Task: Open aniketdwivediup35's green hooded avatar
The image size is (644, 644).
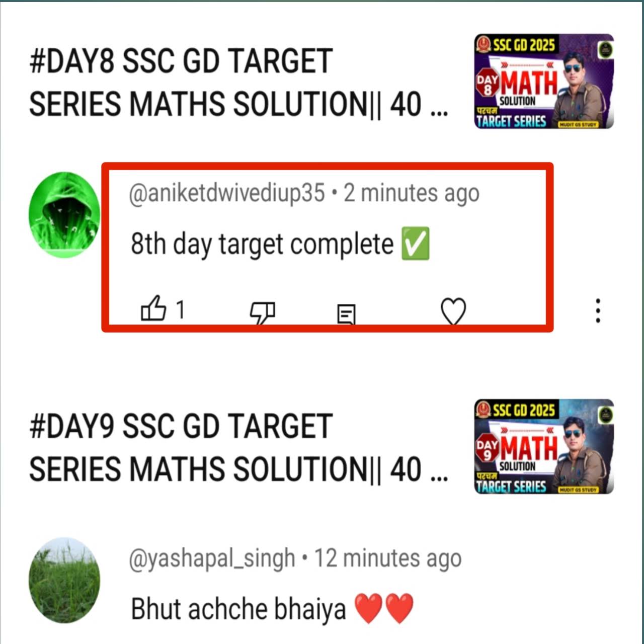Action: coord(64,215)
